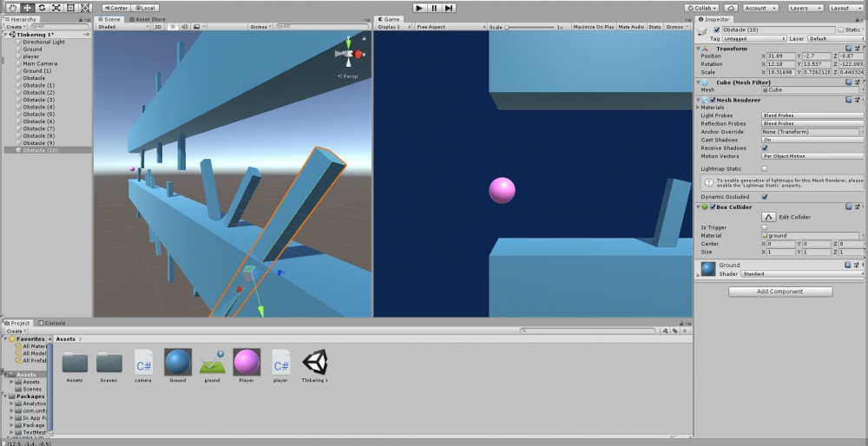Open the Cast Shadows dropdown
Image resolution: width=868 pixels, height=446 pixels.
tap(812, 140)
